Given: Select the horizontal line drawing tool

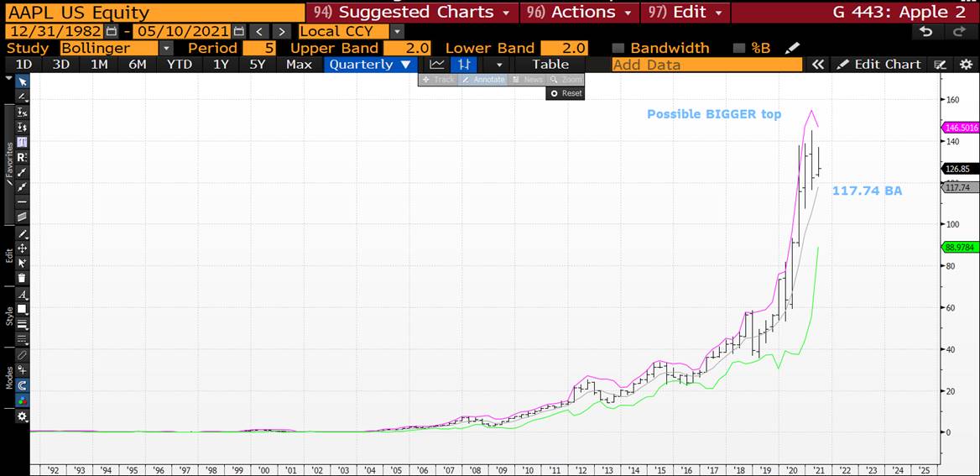Looking at the screenshot, I should tap(23, 202).
